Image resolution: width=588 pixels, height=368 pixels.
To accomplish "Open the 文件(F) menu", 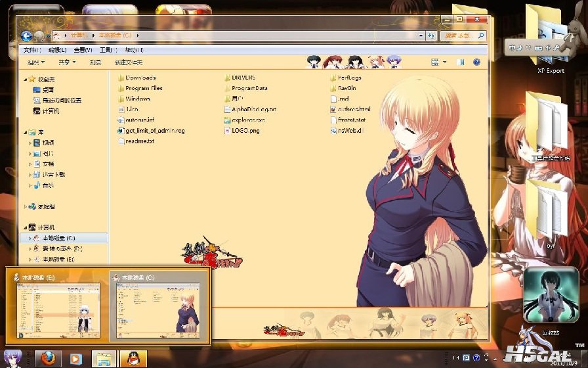I will click(32, 50).
